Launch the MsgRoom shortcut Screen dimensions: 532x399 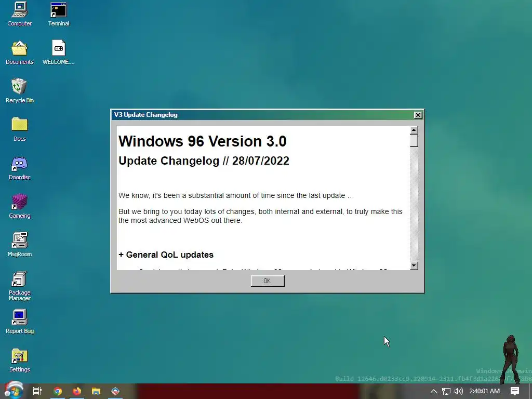[x=19, y=245]
